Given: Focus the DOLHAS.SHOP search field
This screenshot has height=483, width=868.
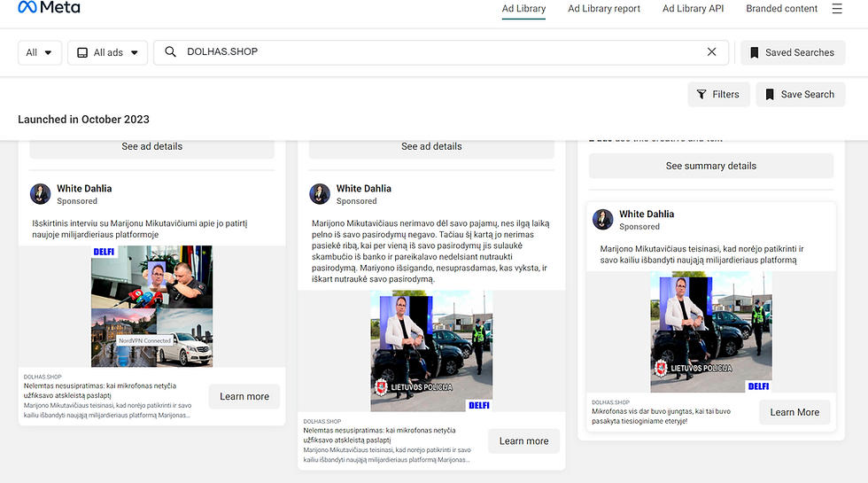Looking at the screenshot, I should [x=441, y=52].
